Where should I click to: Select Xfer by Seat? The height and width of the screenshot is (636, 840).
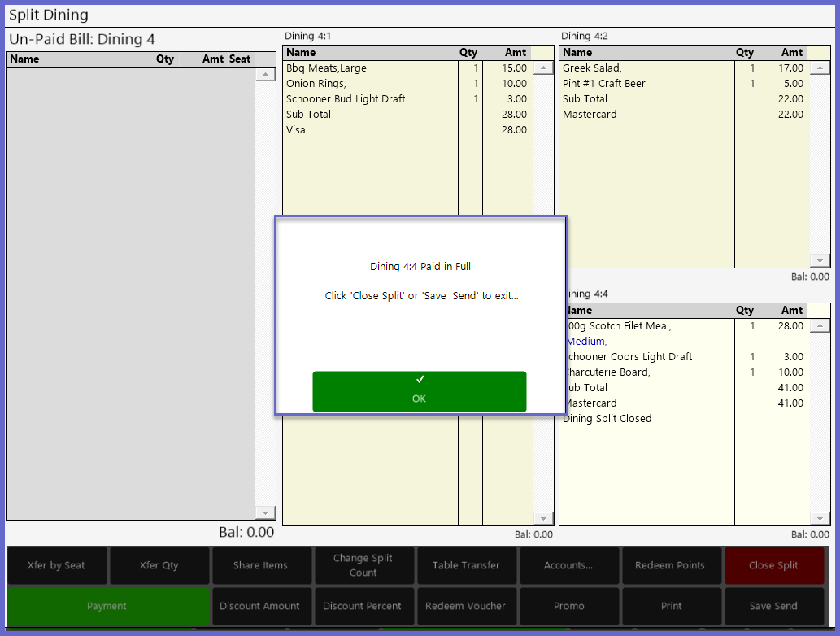[56, 565]
